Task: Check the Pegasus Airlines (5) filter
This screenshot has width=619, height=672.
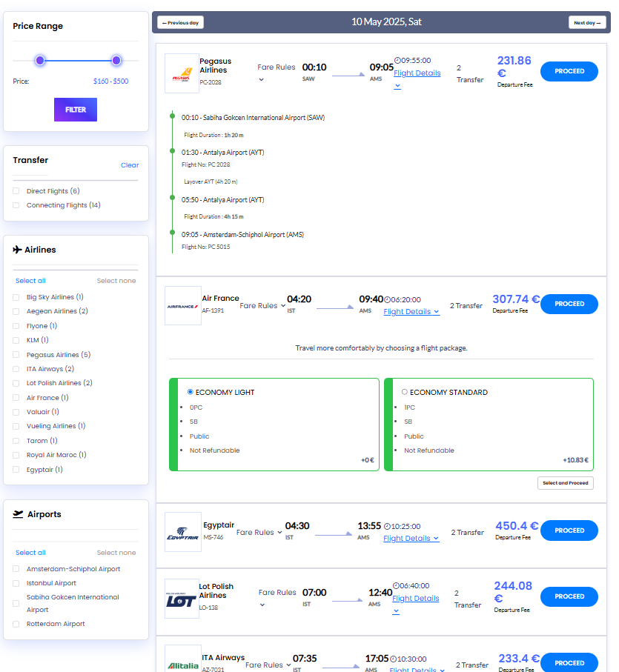Action: [x=16, y=355]
